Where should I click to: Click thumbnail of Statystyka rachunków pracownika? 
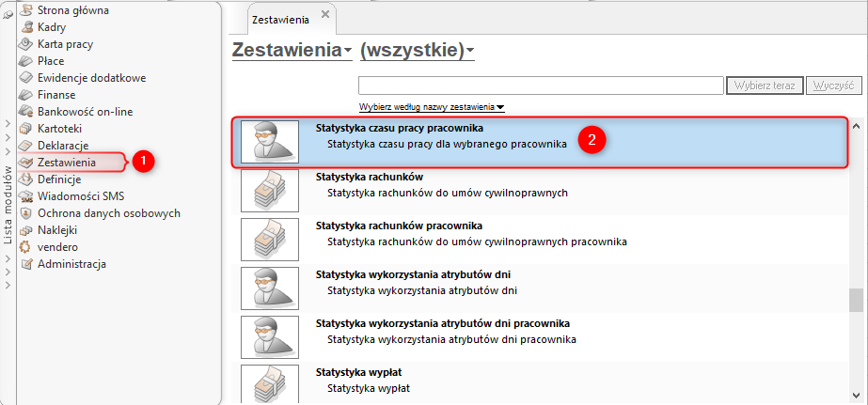[270, 239]
